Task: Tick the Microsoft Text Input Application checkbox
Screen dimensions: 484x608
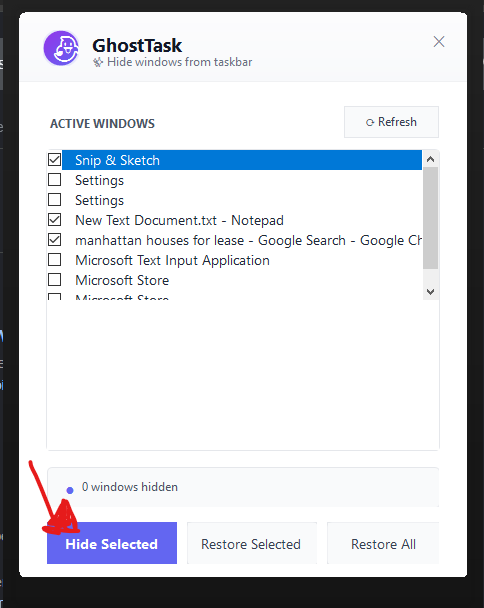Action: point(54,259)
